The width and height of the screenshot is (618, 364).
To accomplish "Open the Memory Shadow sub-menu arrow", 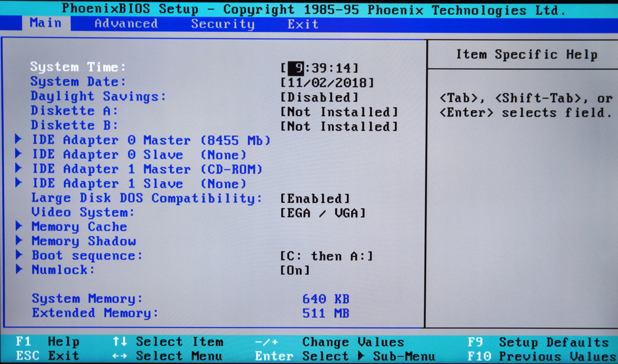I will coord(19,240).
